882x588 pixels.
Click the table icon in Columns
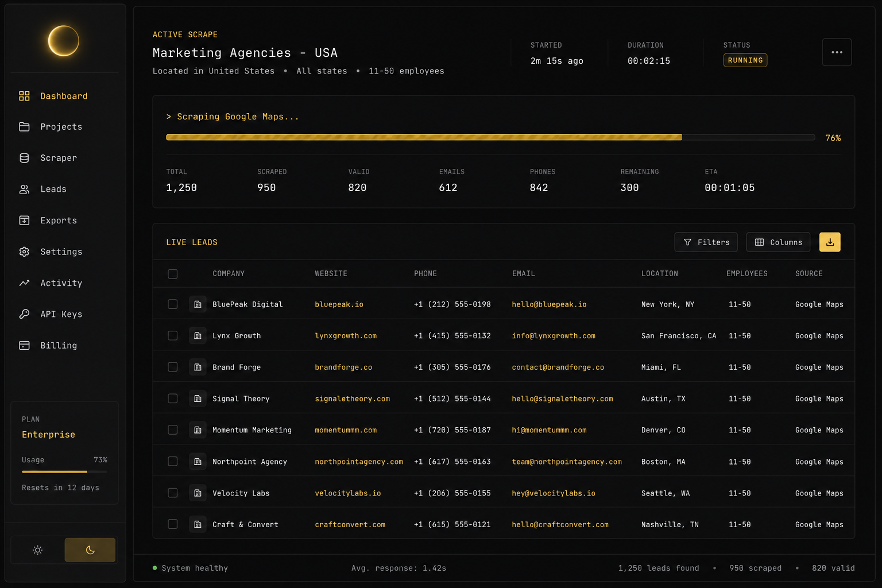coord(759,242)
